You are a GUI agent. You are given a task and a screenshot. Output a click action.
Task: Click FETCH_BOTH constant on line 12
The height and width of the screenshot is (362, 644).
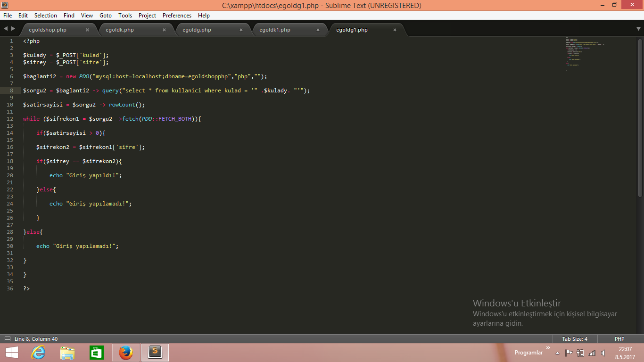175,119
